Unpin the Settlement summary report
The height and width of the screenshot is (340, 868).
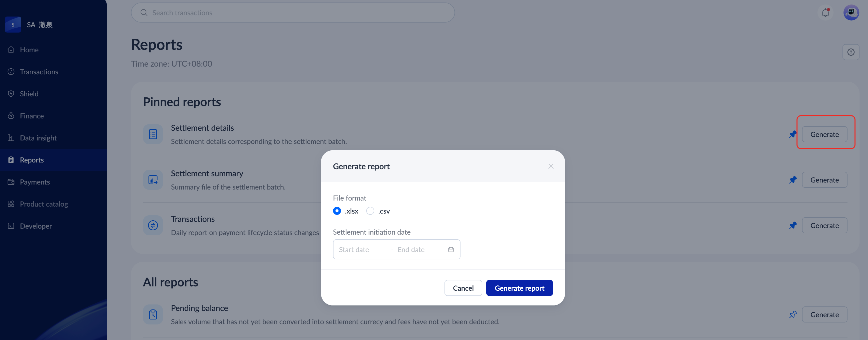click(793, 180)
